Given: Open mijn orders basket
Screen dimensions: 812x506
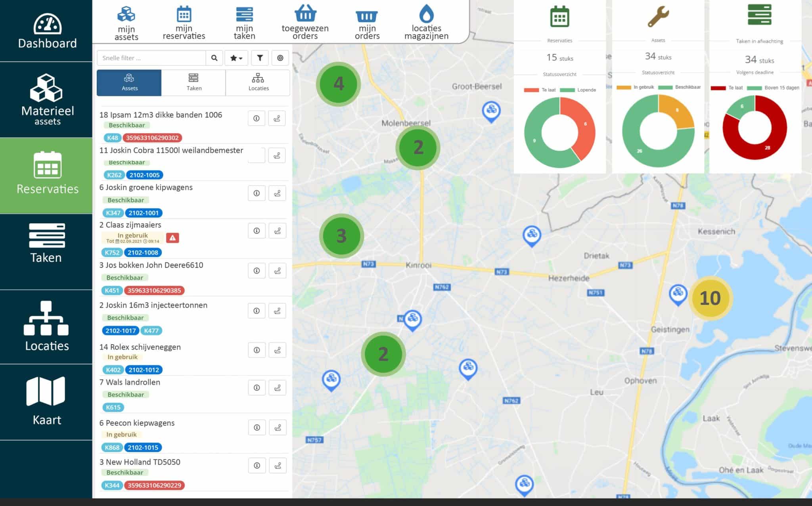Looking at the screenshot, I should [x=367, y=25].
